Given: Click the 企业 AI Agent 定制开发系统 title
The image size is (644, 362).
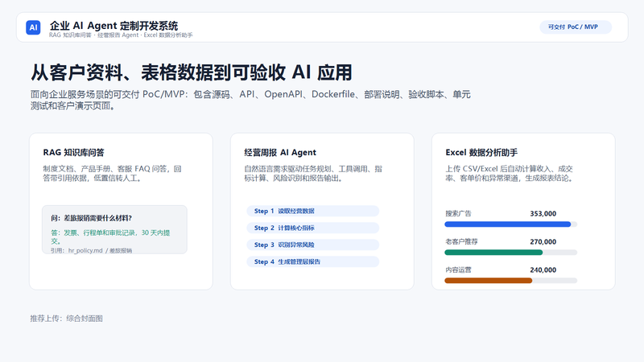Looking at the screenshot, I should (114, 26).
